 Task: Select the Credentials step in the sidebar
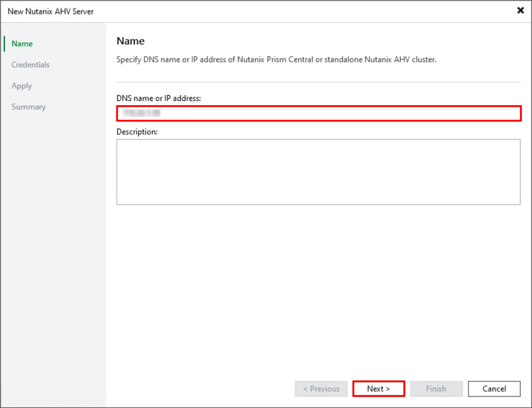tap(30, 65)
